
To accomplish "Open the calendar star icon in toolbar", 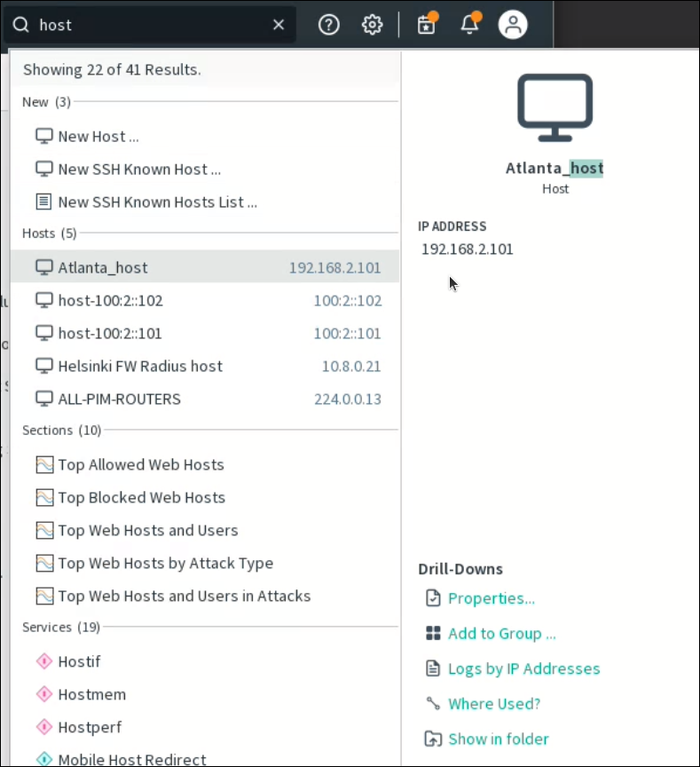I will pos(427,25).
